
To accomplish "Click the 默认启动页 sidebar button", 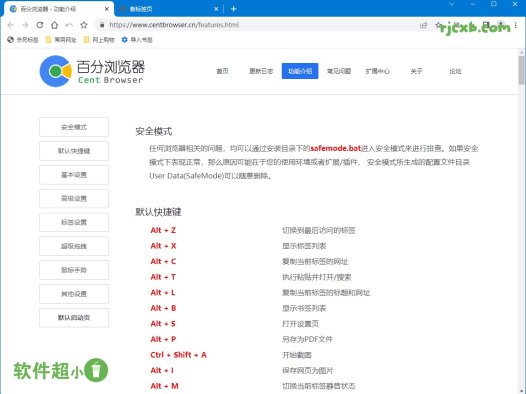I will 74,318.
